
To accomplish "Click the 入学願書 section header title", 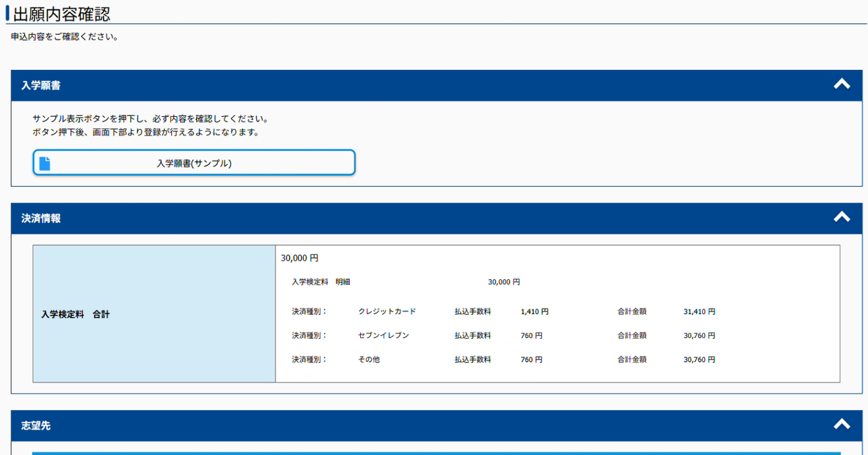I will (41, 86).
